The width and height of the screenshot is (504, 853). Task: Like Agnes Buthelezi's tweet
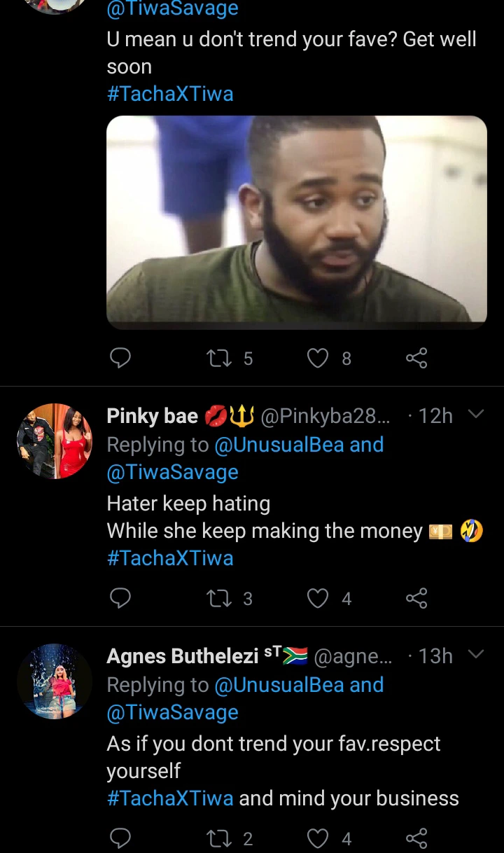coord(318,838)
